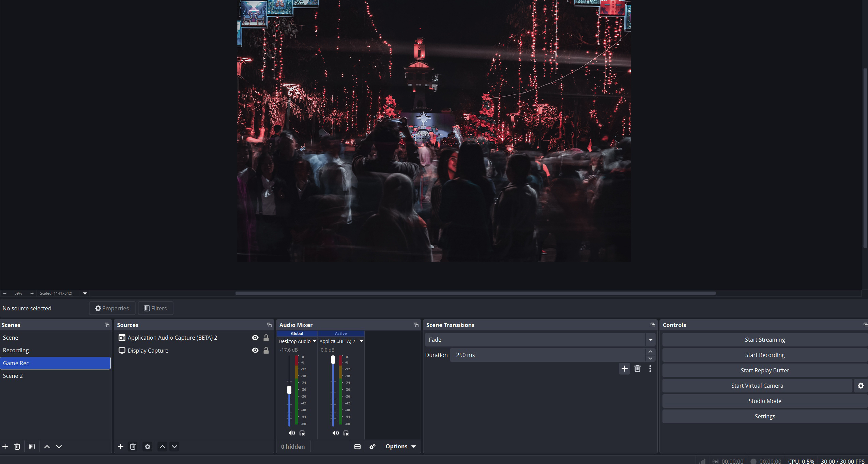Toggle Application Audio monitoring headphone icon
Viewport: 868px width, 464px height.
click(346, 433)
